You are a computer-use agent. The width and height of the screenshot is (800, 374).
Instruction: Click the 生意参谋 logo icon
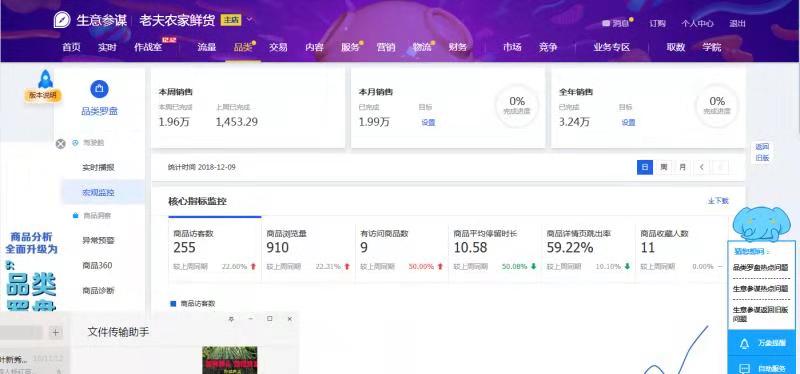(x=62, y=20)
